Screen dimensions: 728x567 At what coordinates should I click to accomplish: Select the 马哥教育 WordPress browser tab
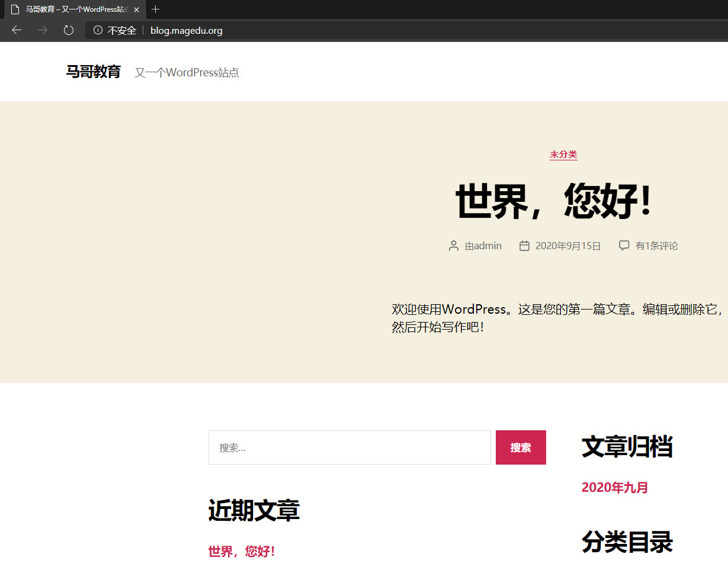pos(74,9)
